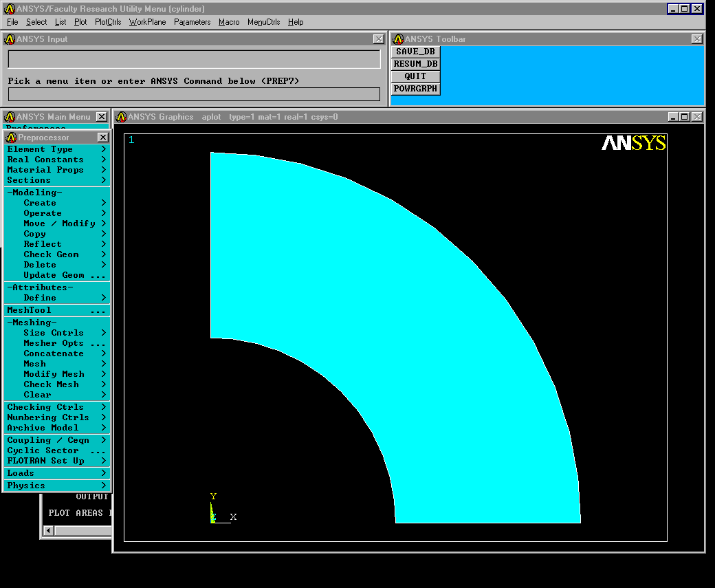Open the WorkPlane menu
The width and height of the screenshot is (715, 588).
click(x=147, y=22)
